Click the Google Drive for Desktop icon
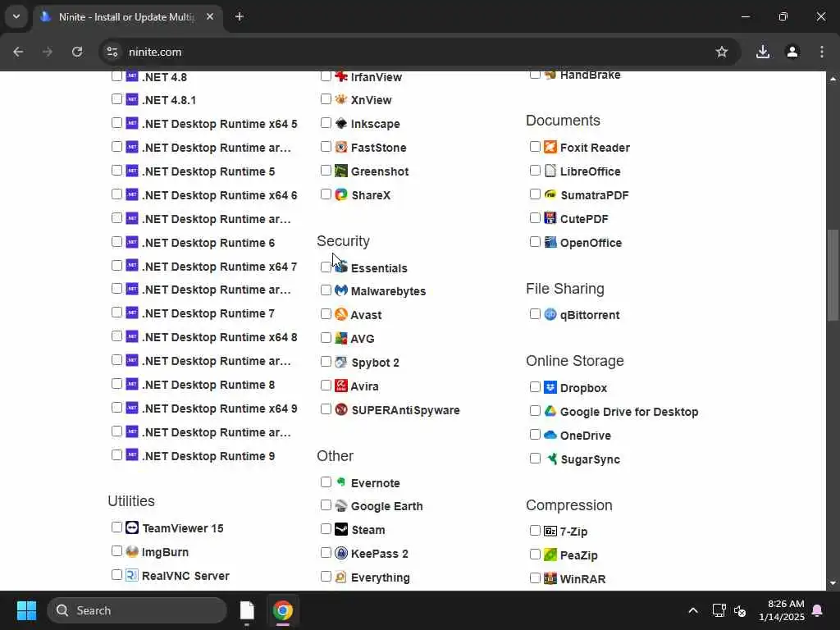The width and height of the screenshot is (840, 630). point(550,411)
